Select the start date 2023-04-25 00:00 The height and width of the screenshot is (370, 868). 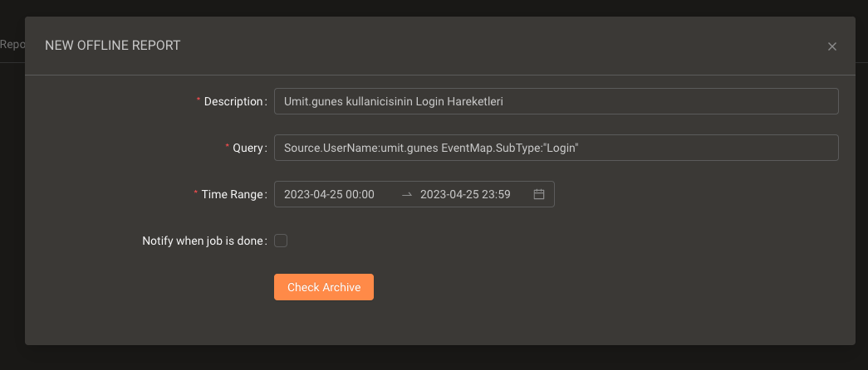point(330,194)
